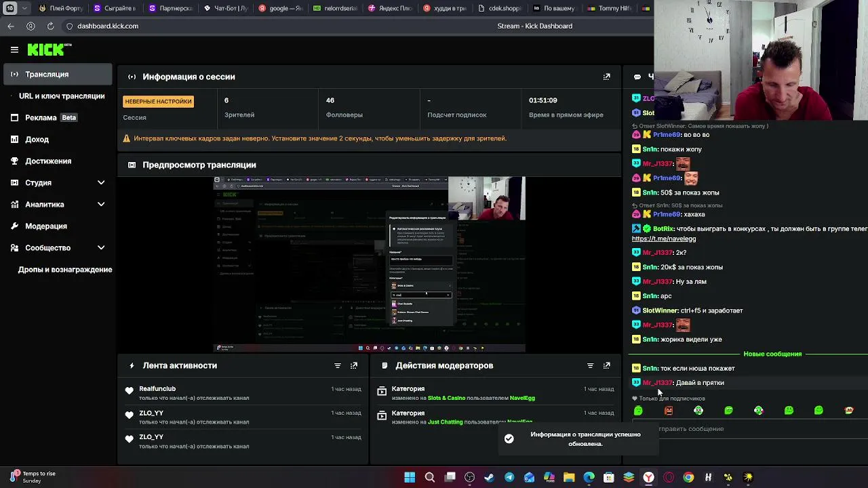Open the Реклама Beta page
868x488 pixels.
point(51,117)
